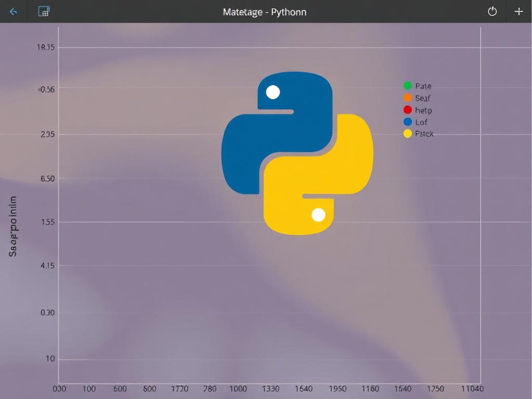
Task: Click the plus add icon
Action: click(518, 11)
